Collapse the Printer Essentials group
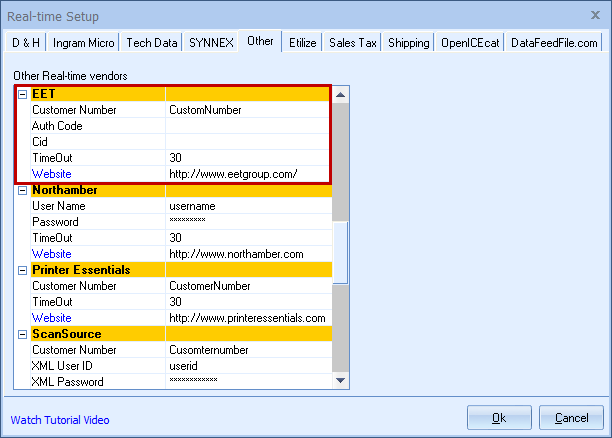 point(23,270)
